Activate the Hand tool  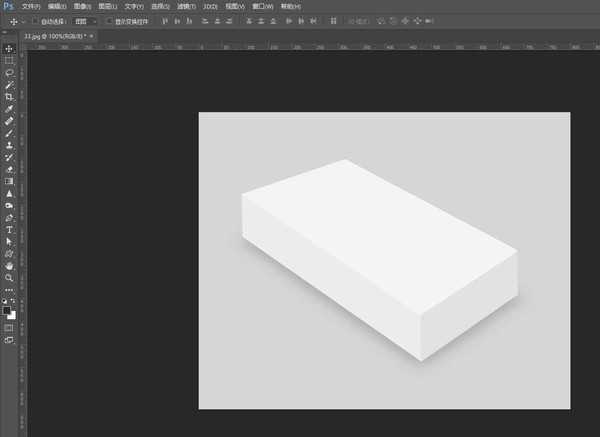coord(9,266)
